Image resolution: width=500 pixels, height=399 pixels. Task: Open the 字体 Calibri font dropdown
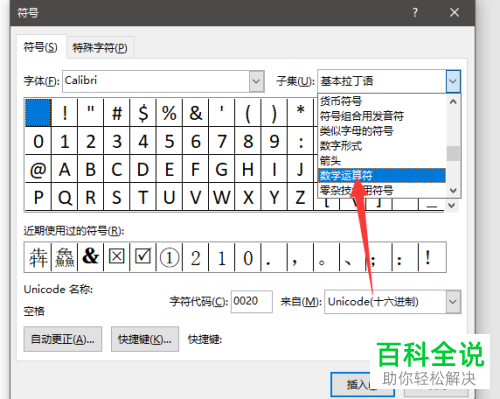pyautogui.click(x=256, y=81)
